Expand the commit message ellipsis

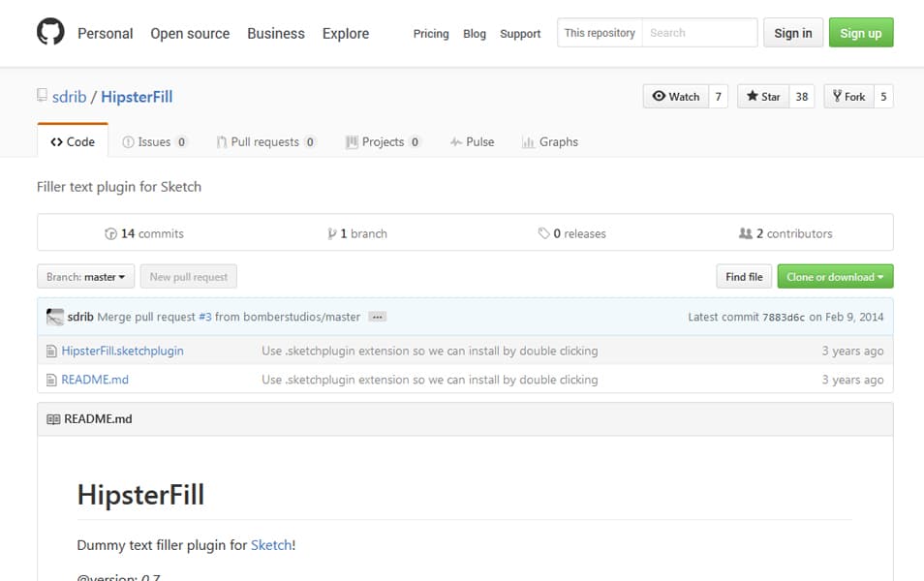click(378, 317)
